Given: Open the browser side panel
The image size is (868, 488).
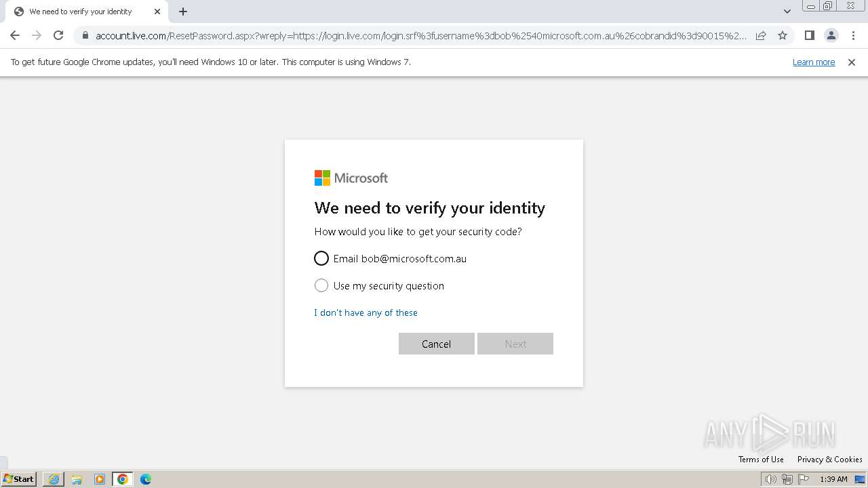Looking at the screenshot, I should coord(809,35).
